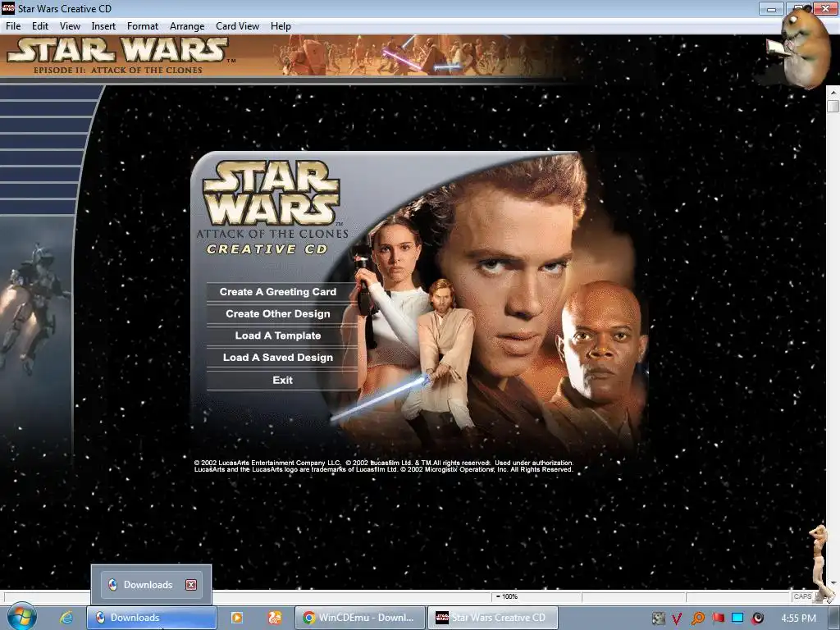Select Star Wars Creative CD taskbar button
Image resolution: width=840 pixels, height=630 pixels.
(493, 618)
